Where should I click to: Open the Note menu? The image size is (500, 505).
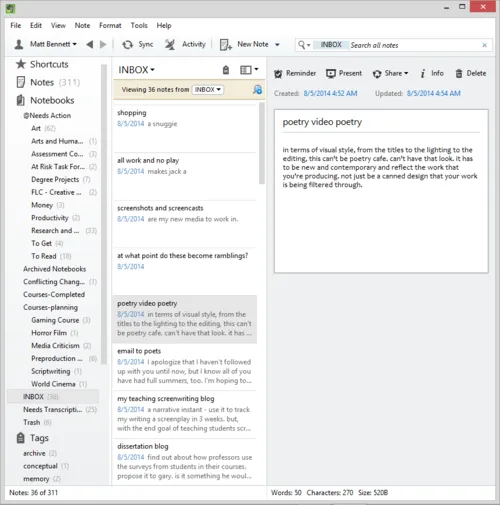pos(82,25)
